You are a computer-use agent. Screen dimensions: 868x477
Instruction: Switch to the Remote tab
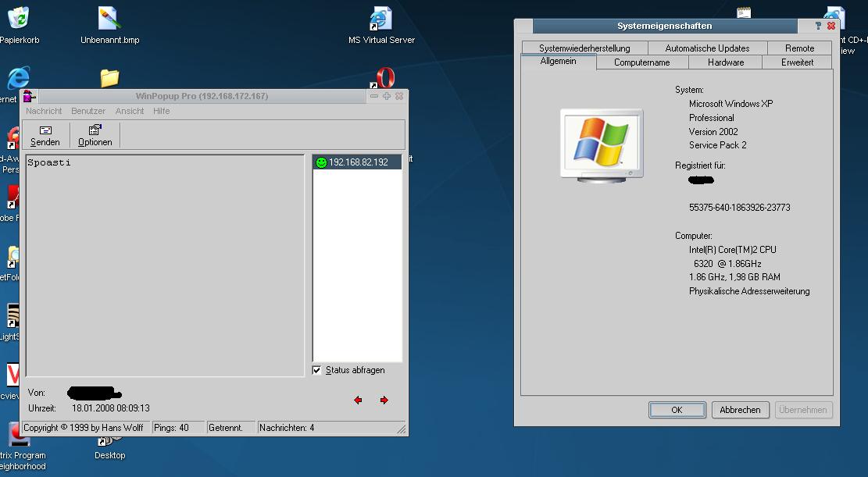click(799, 48)
